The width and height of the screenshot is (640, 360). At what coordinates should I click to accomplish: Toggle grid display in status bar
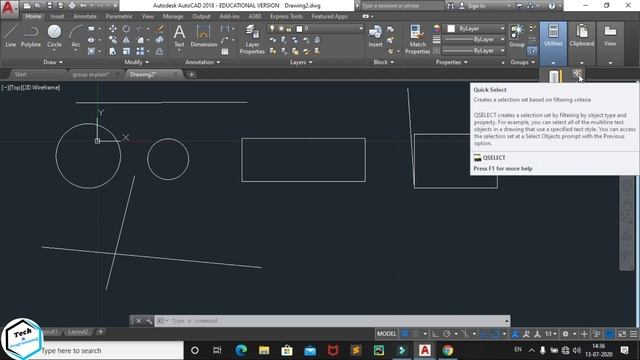coord(404,334)
